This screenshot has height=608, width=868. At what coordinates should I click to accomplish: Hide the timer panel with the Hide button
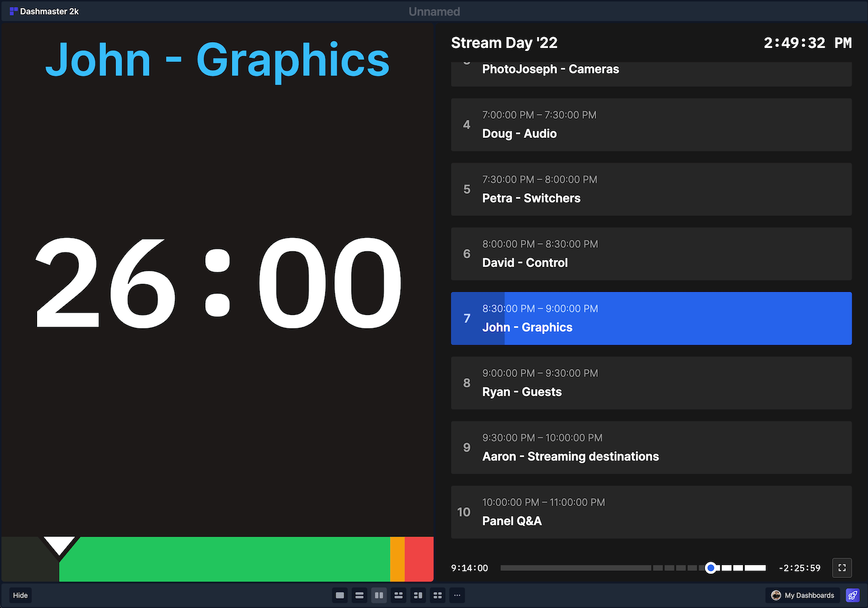20,595
